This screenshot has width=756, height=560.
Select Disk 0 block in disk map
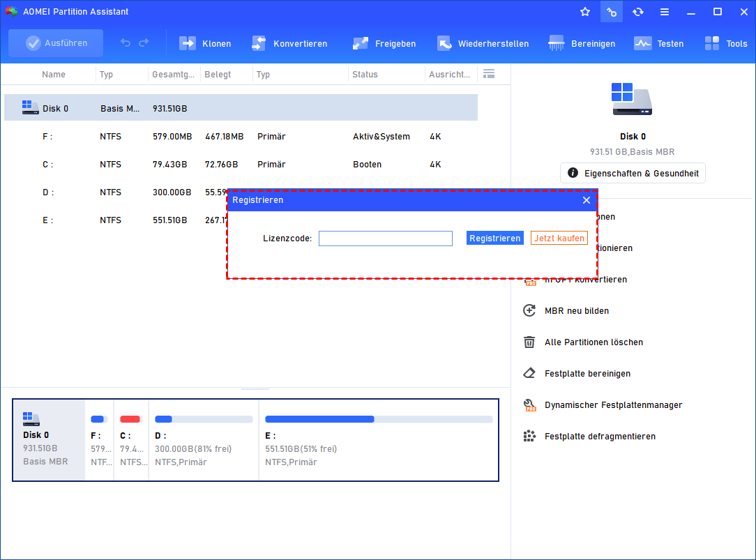(x=49, y=440)
